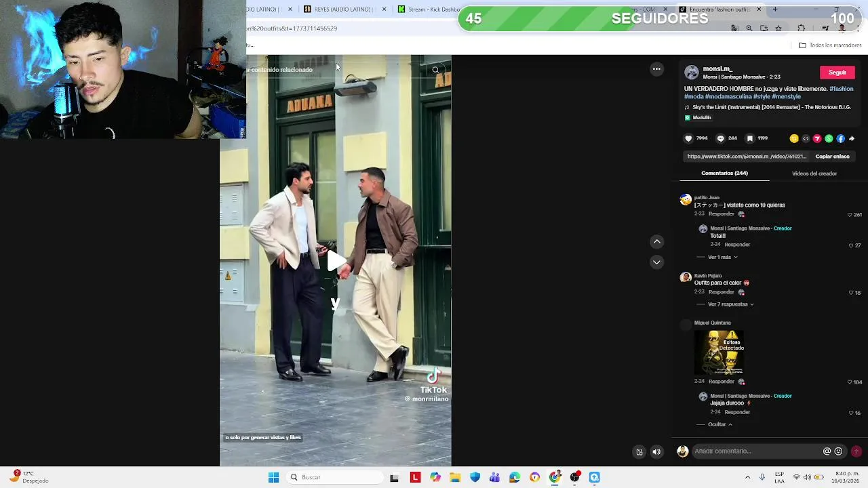This screenshot has width=868, height=488.
Task: Share the video via Facebook icon
Action: click(840, 139)
